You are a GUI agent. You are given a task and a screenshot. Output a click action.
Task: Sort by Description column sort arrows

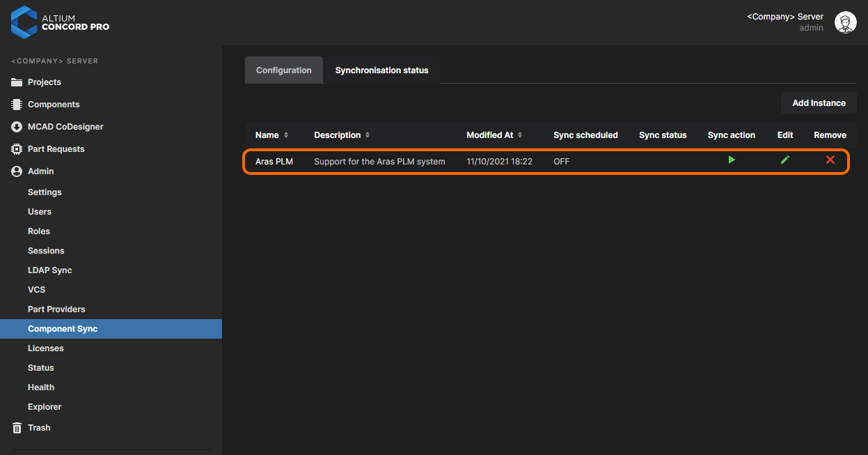pos(368,135)
